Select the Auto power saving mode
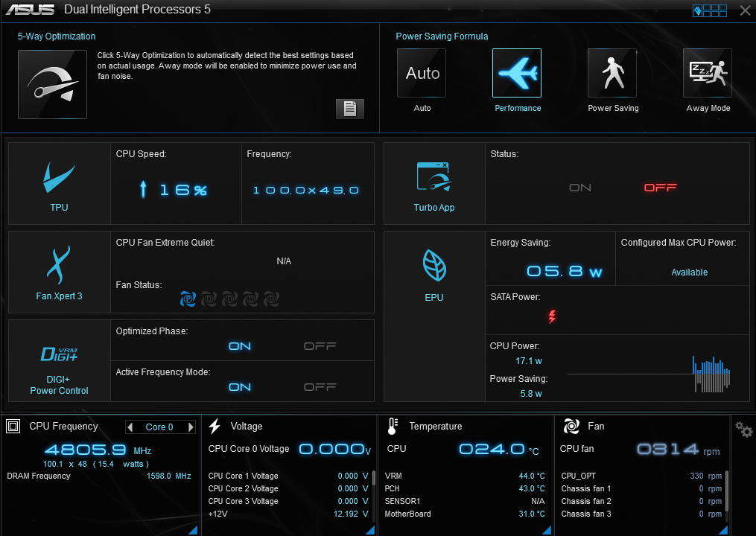Image resolution: width=756 pixels, height=536 pixels. pos(422,73)
